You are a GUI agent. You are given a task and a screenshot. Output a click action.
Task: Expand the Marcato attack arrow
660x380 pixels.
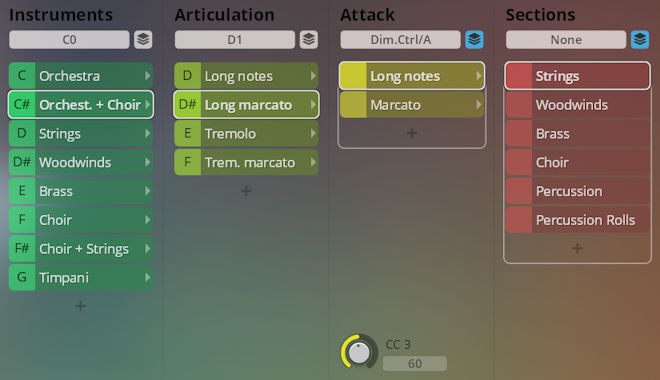[x=478, y=104]
